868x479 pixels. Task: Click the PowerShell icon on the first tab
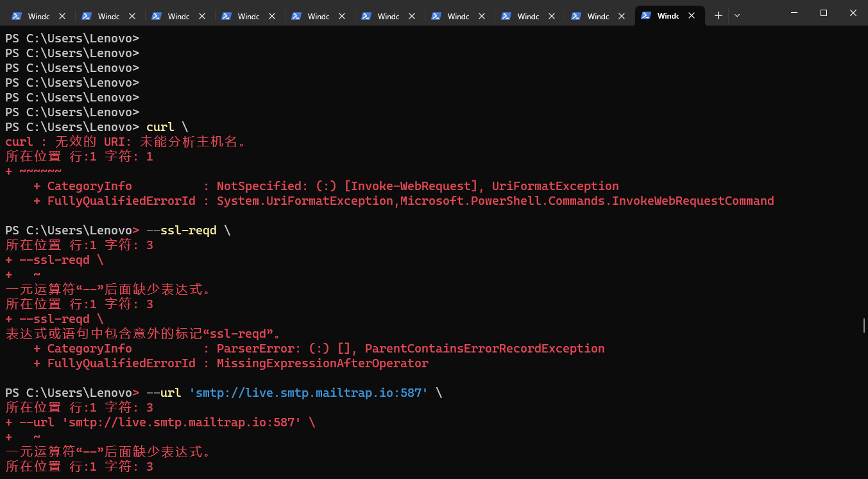(x=17, y=16)
